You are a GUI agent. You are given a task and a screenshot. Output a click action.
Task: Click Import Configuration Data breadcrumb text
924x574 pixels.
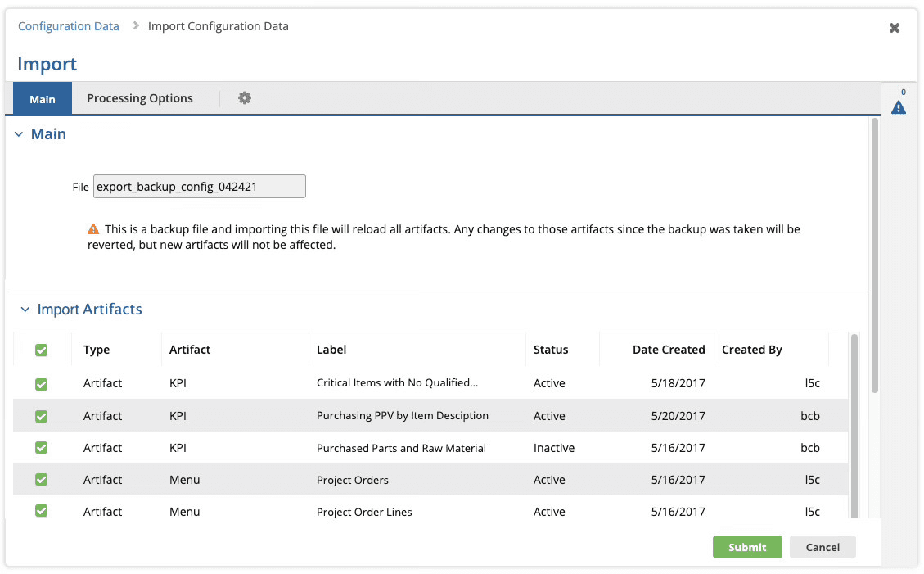(218, 26)
